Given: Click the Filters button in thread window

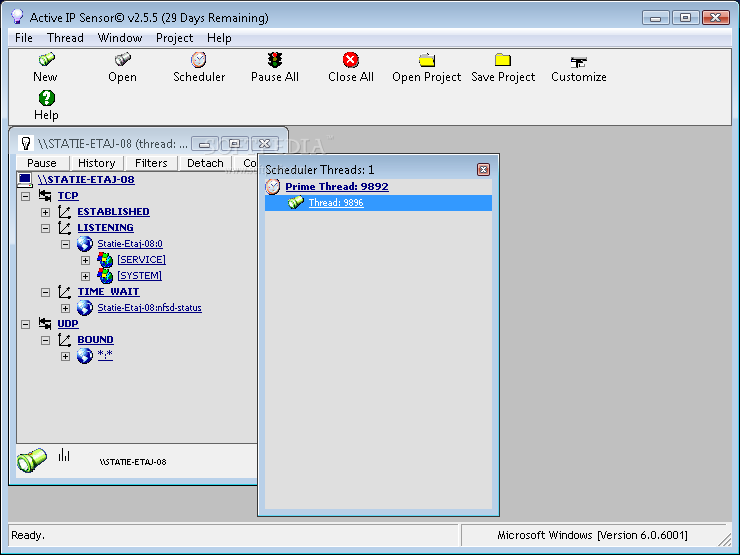Looking at the screenshot, I should pos(151,163).
